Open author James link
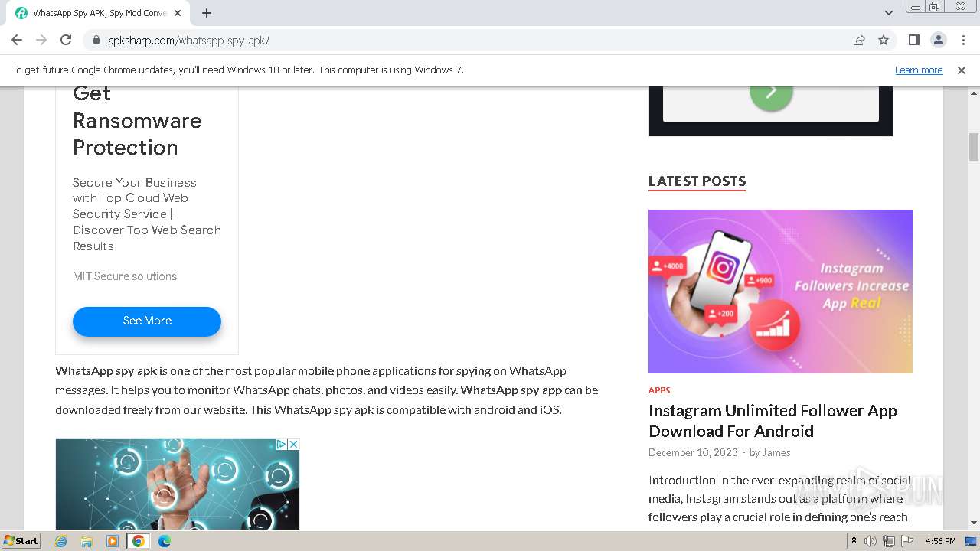Image resolution: width=980 pixels, height=551 pixels. pos(776,452)
